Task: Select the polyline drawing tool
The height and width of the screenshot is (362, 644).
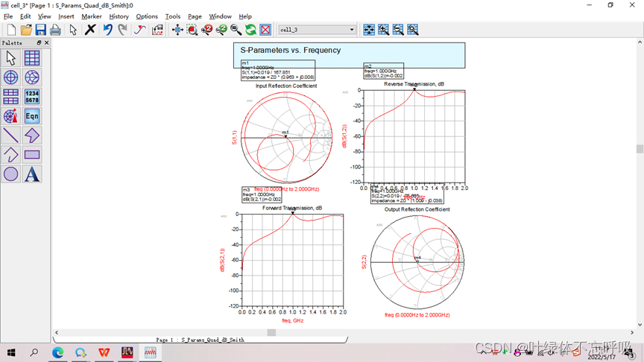Action: tap(10, 155)
